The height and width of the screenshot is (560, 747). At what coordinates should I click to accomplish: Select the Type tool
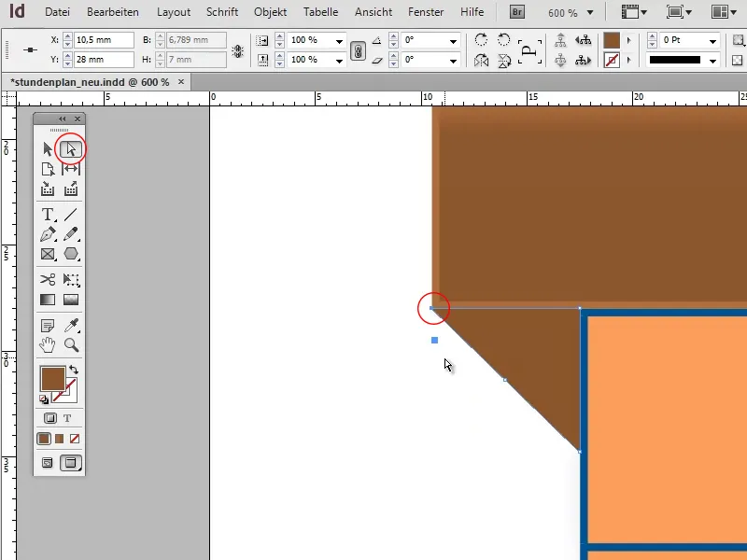(x=48, y=215)
